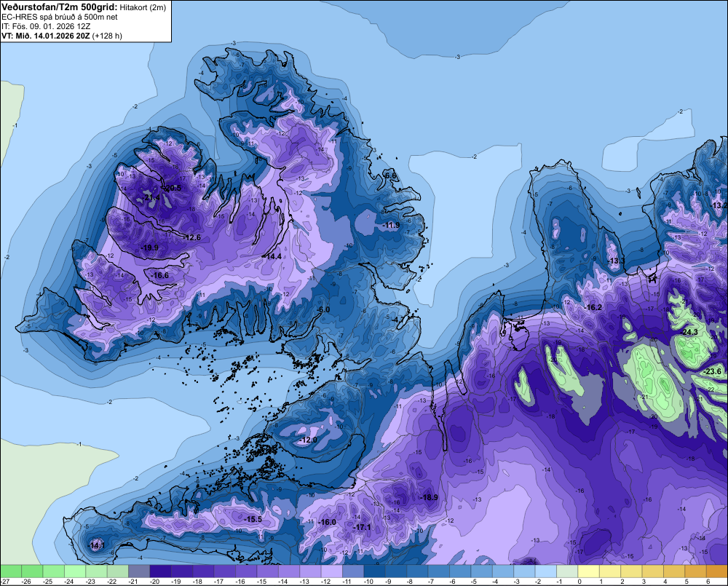
Task: Click the title text 'Veðurstofan/T2m 500grid:'
Action: point(60,7)
